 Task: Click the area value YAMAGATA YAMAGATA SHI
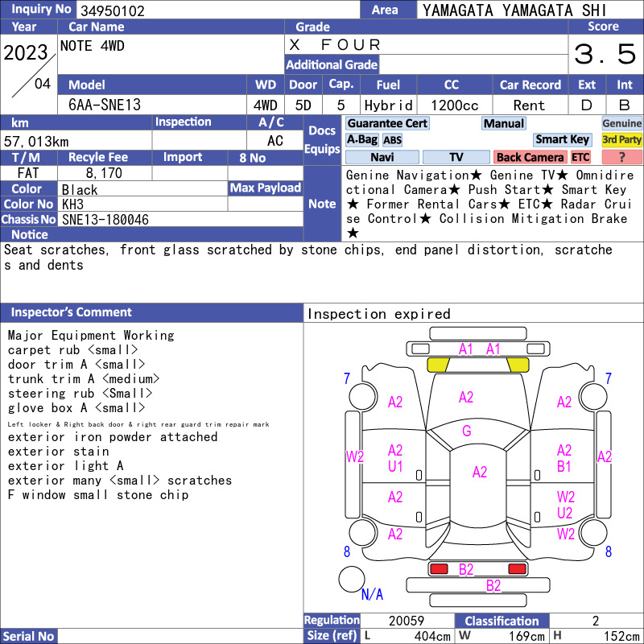pyautogui.click(x=514, y=10)
